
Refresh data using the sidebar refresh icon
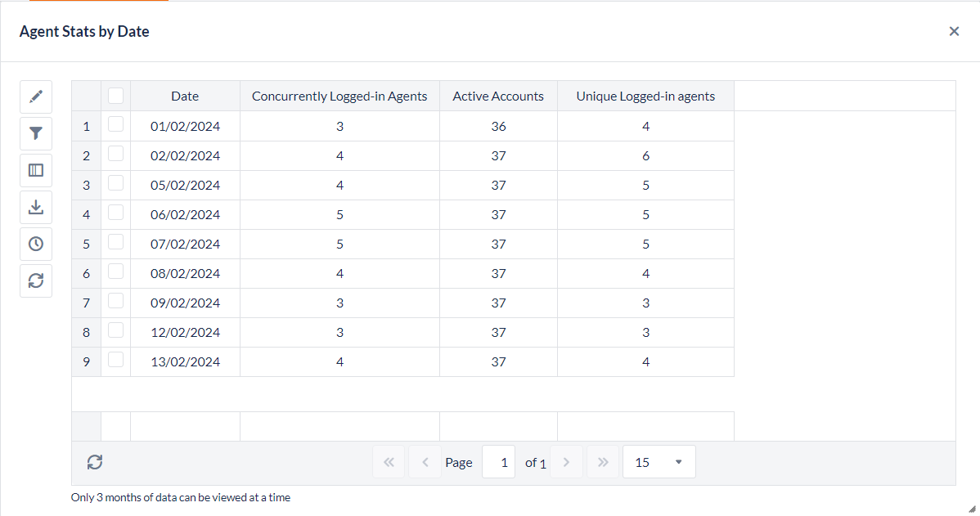click(x=35, y=280)
